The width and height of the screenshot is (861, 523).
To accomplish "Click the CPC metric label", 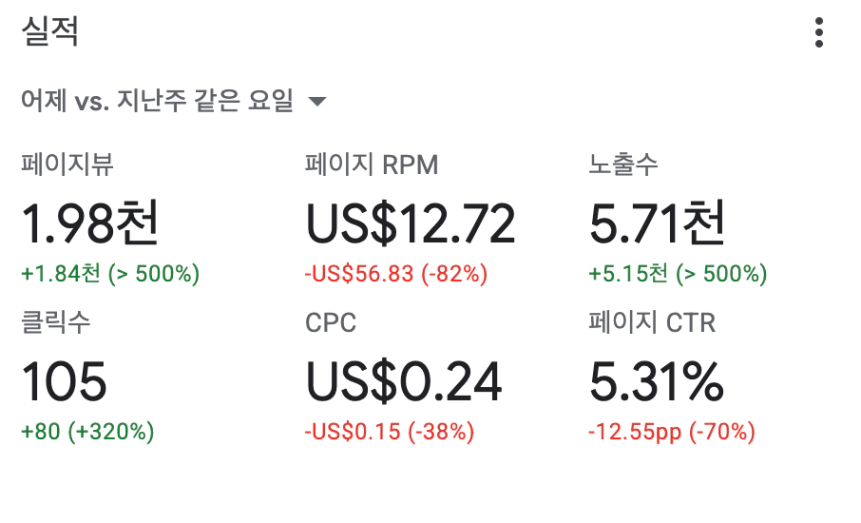I will coord(331,322).
